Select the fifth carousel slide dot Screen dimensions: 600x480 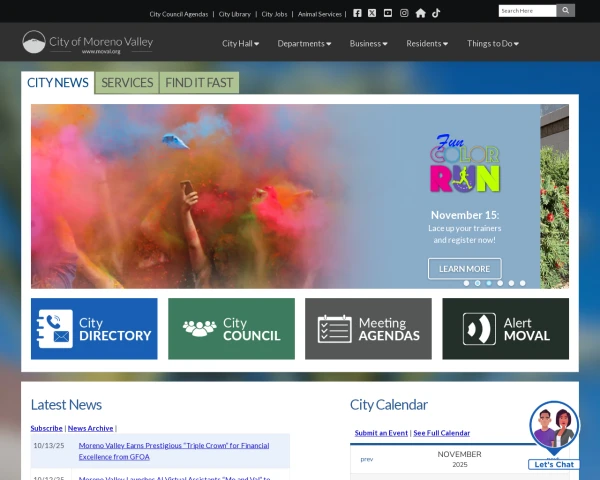tap(512, 283)
